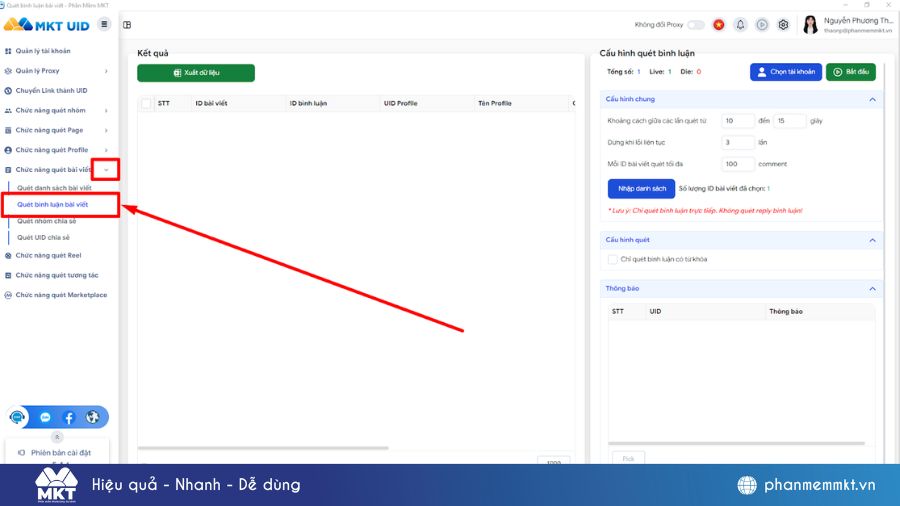This screenshot has width=900, height=506.
Task: Tick the select-all checkbox in results header
Action: click(146, 103)
